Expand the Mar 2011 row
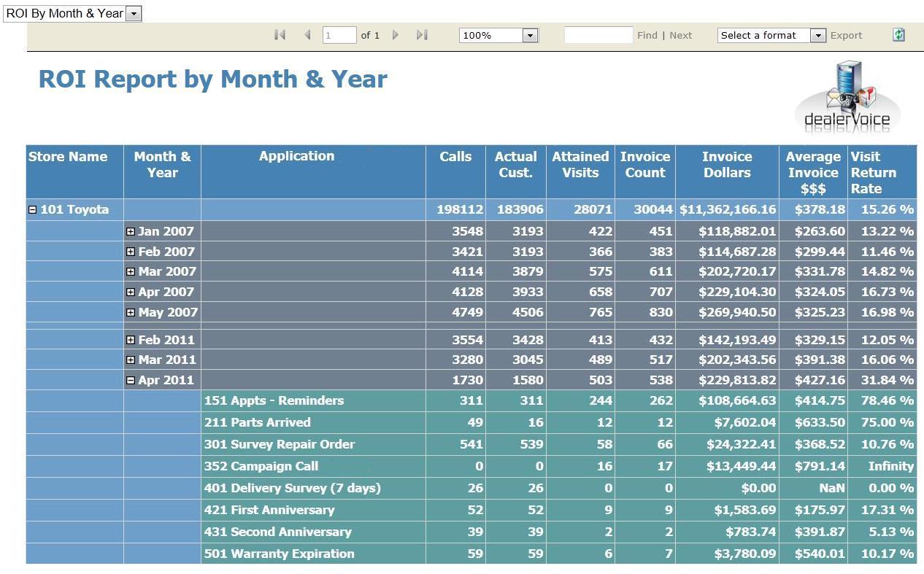The width and height of the screenshot is (924, 574). [131, 360]
